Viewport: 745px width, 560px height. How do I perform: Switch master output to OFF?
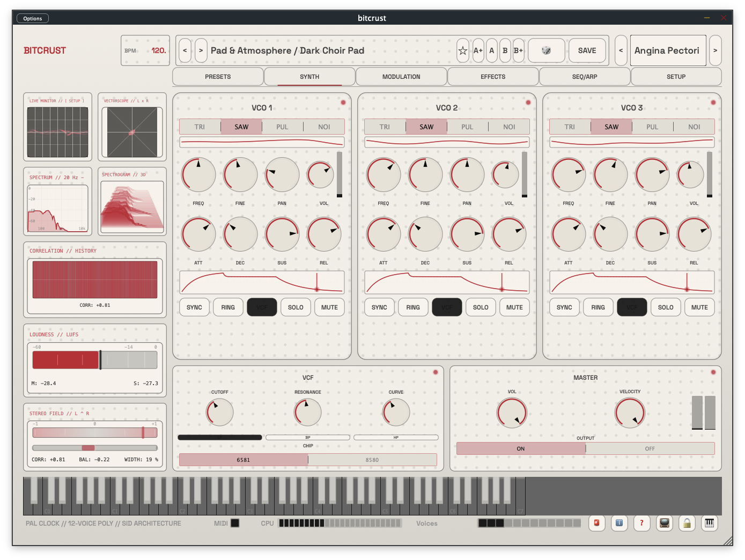point(650,448)
